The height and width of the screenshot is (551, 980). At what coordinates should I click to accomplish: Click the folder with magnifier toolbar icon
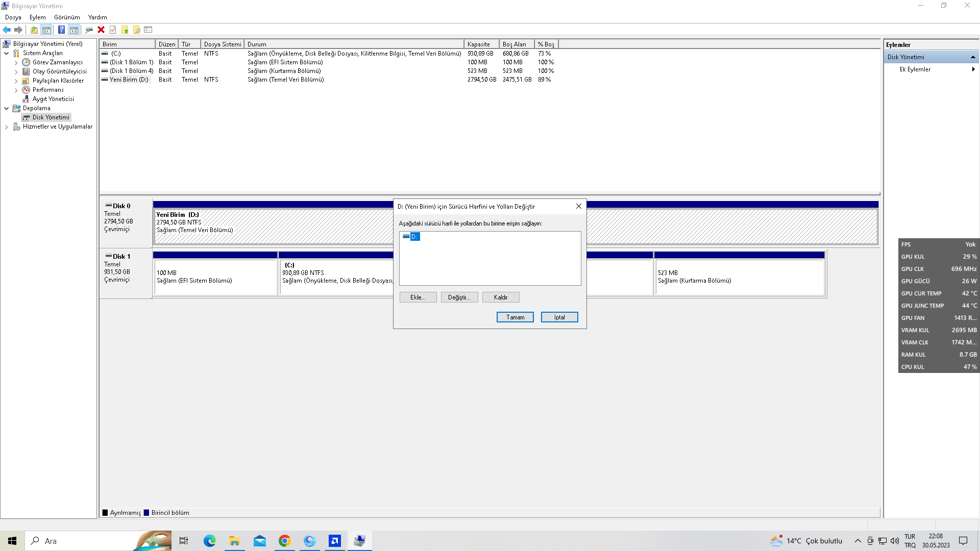tap(136, 30)
